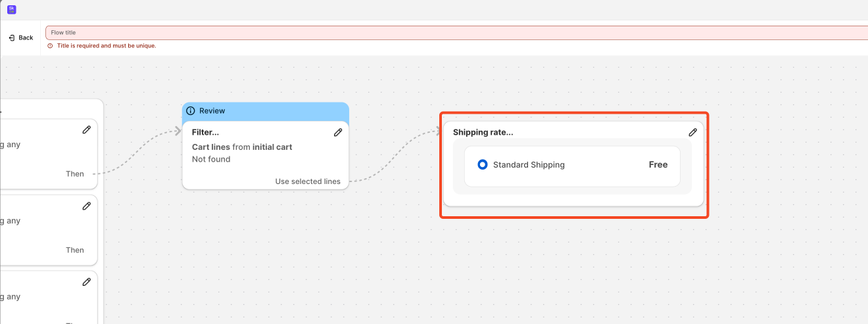Click the "Use selected lines" output label
868x324 pixels.
pyautogui.click(x=308, y=181)
